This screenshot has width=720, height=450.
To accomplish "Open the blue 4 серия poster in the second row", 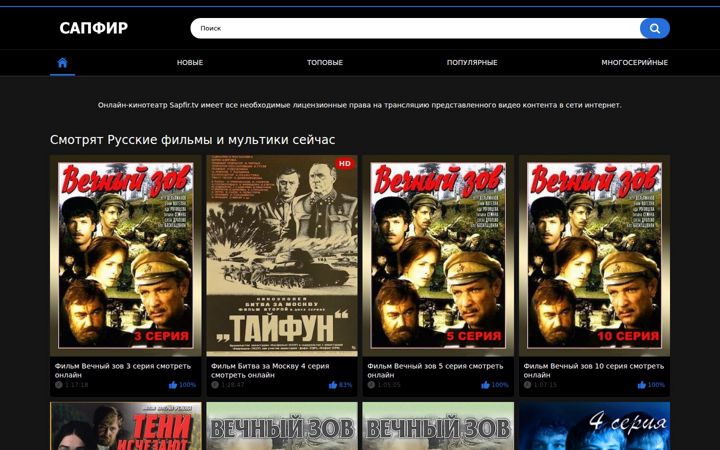I will click(594, 426).
